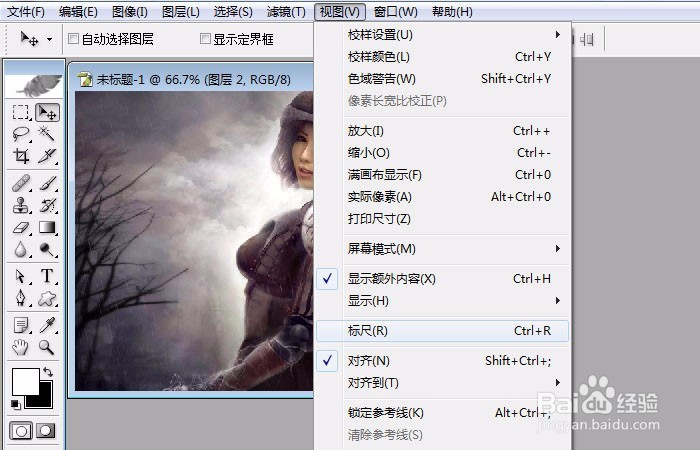Select the Dodge tool
The width and height of the screenshot is (700, 450).
point(47,250)
